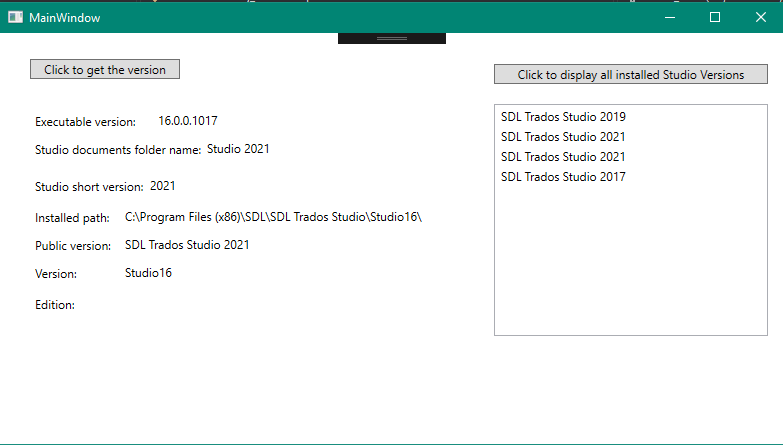Click the Public version value 'SDL Trados Studio 2021'
Screen dimensions: 783x445
pos(187,245)
